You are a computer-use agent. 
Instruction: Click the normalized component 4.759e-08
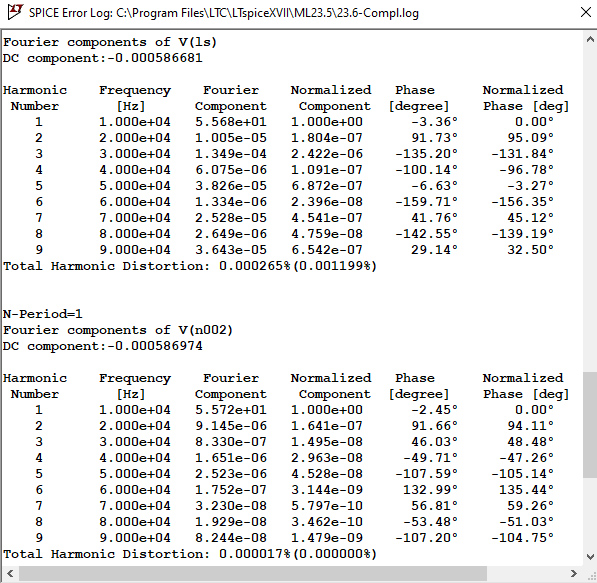pyautogui.click(x=327, y=234)
